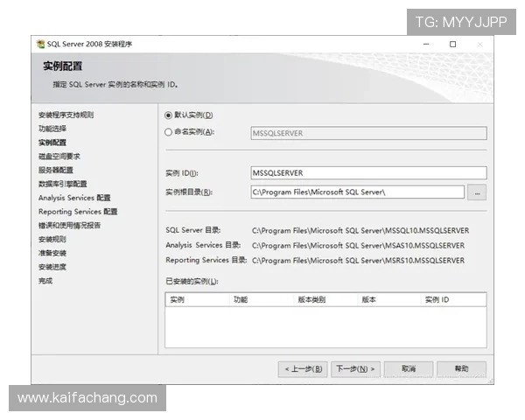Select 数据库引擎配置 step in sidebar
Screen dimensions: 525x420
(63, 184)
